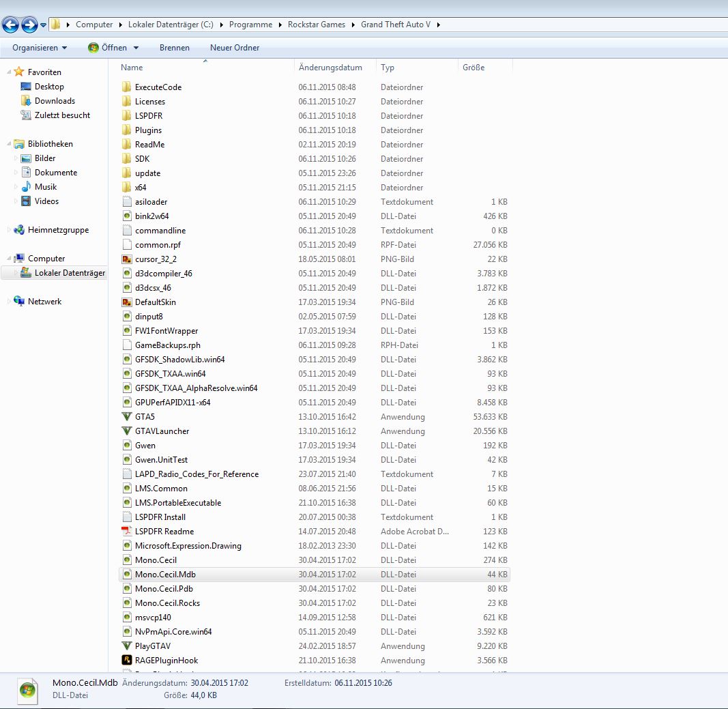Open the dropdown arrow beside Öffnen

coord(136,47)
